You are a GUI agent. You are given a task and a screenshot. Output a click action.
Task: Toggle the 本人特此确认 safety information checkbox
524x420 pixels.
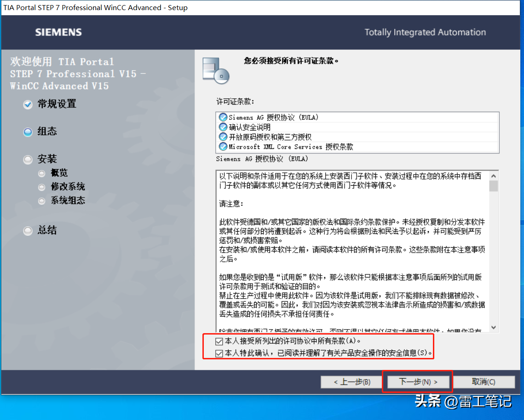(219, 353)
